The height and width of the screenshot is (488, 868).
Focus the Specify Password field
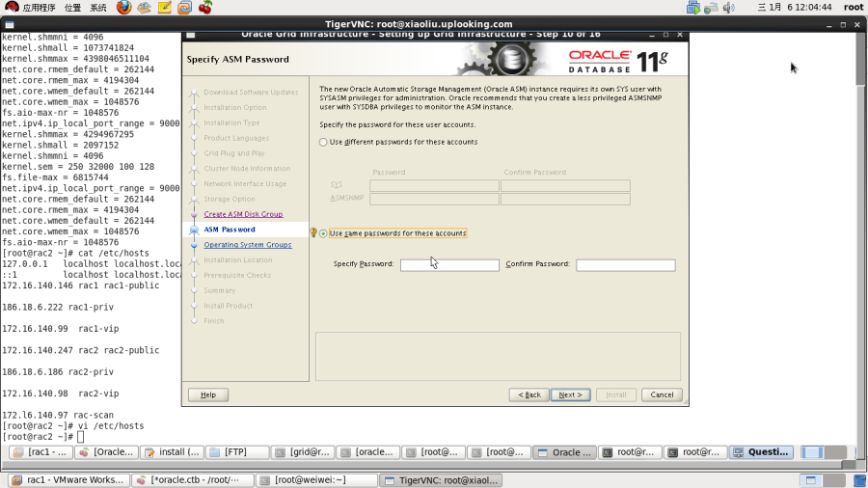pos(449,265)
